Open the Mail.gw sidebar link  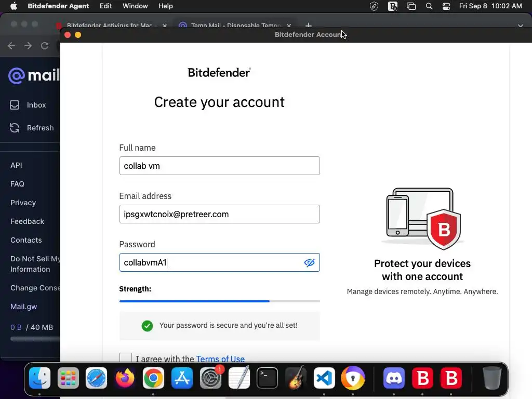pos(24,307)
